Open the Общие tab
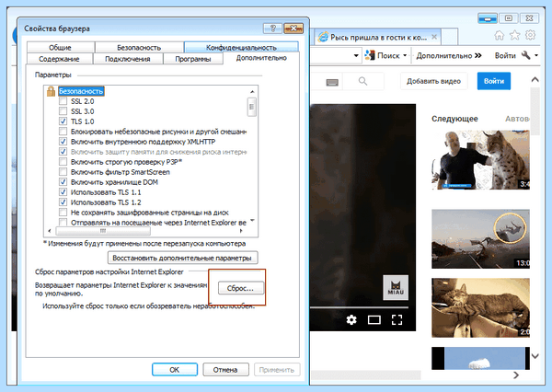The width and height of the screenshot is (552, 392). [60, 47]
